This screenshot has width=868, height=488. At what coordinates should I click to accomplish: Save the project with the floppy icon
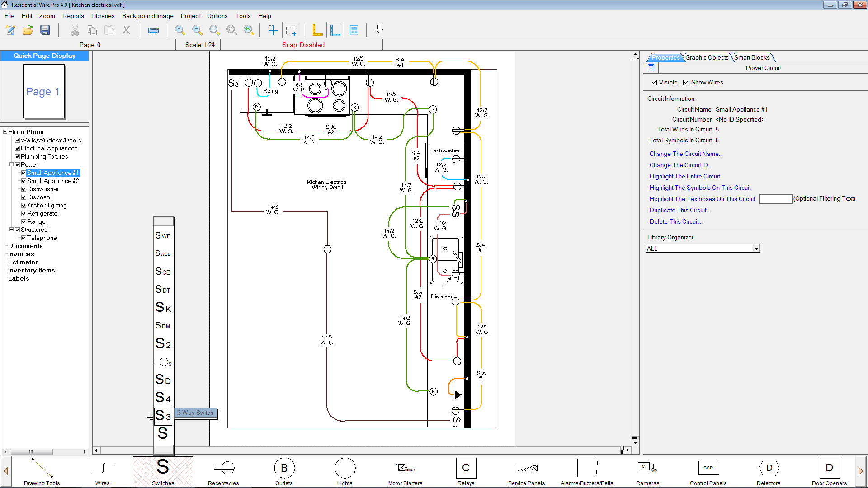pos(45,30)
